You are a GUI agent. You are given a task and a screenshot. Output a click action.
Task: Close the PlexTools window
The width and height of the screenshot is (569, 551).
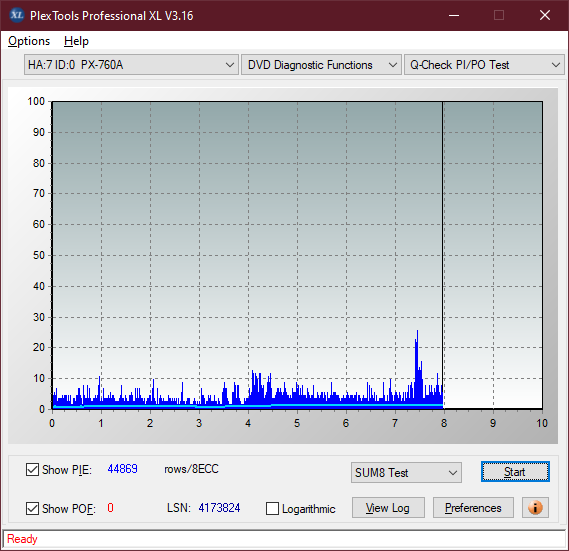545,15
